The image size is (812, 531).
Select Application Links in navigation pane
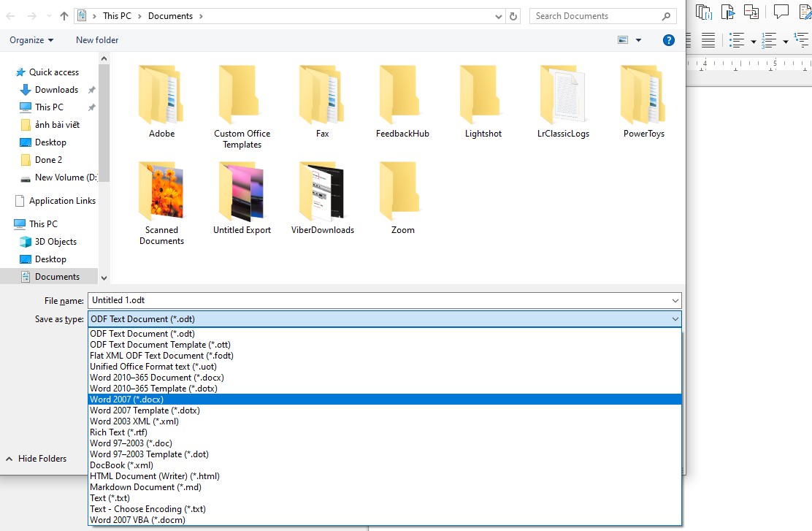(x=62, y=200)
